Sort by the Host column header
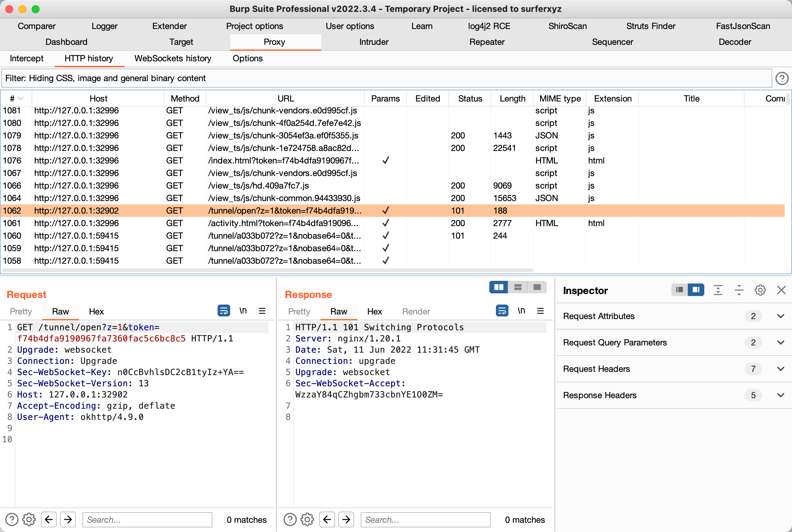Image resolution: width=792 pixels, height=532 pixels. coord(98,99)
